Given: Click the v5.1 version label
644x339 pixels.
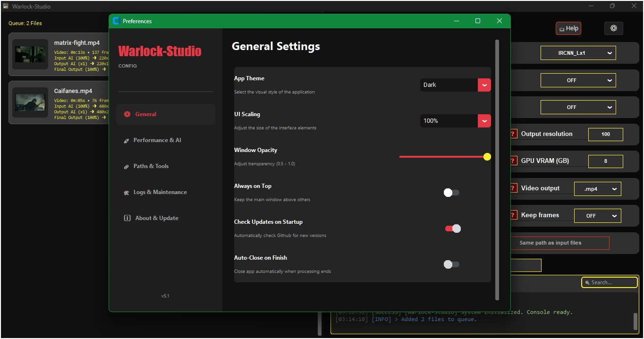Looking at the screenshot, I should click(165, 296).
